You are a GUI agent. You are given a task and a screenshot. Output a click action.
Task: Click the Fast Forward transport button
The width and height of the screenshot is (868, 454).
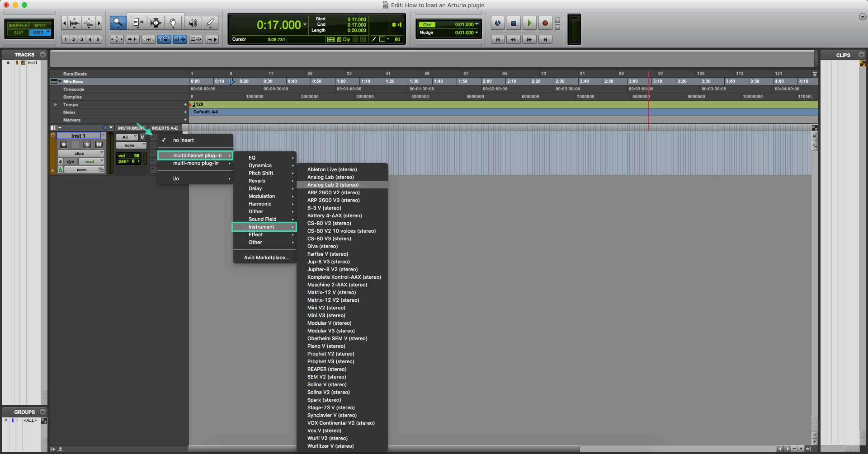coord(529,39)
